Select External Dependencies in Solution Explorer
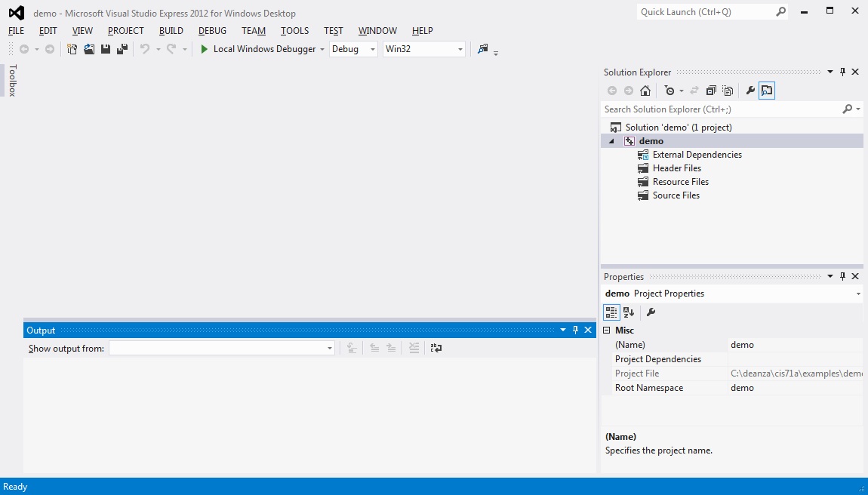The width and height of the screenshot is (868, 495). click(697, 155)
